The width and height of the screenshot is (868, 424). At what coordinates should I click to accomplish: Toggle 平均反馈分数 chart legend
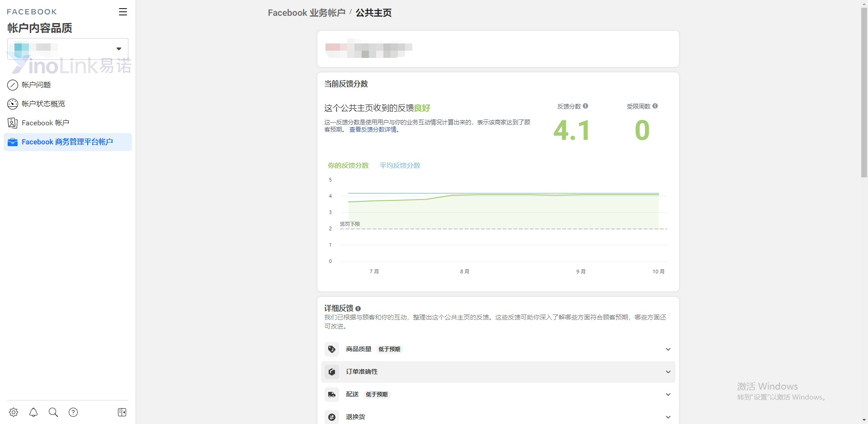(400, 165)
